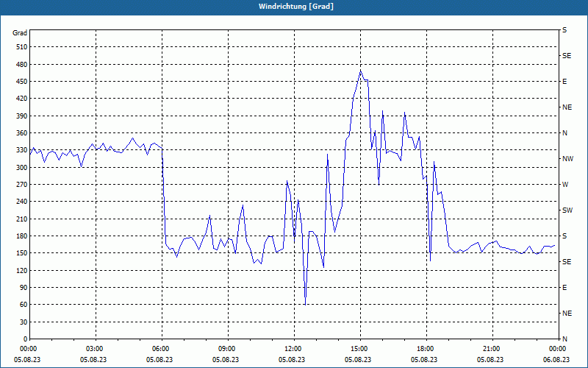Click the 09:00 time axis label
The width and height of the screenshot is (588, 368).
(x=226, y=349)
